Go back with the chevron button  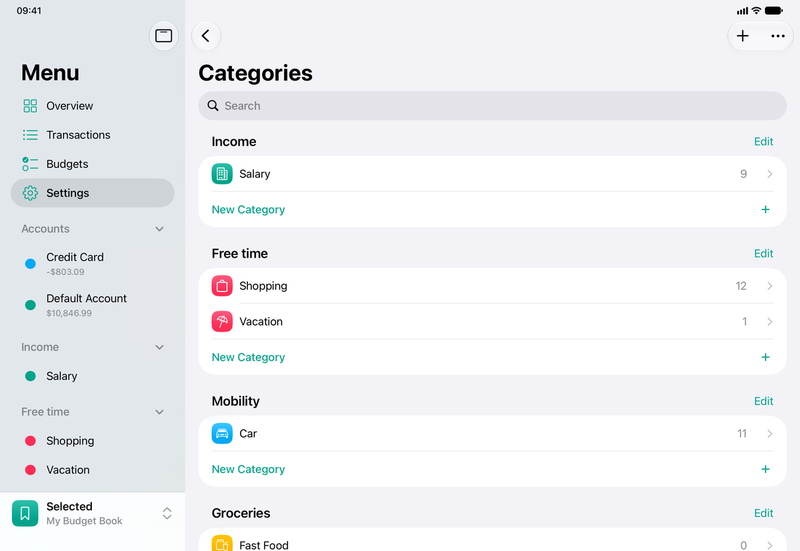[206, 36]
